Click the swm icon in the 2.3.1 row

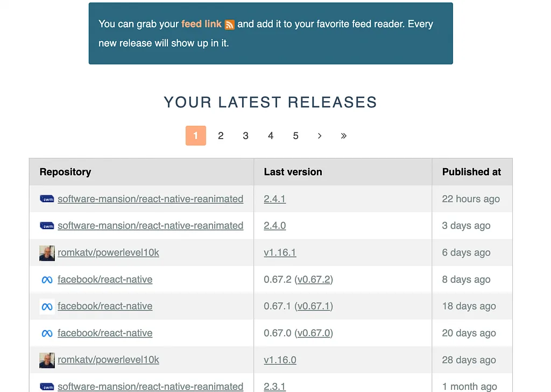(x=47, y=387)
